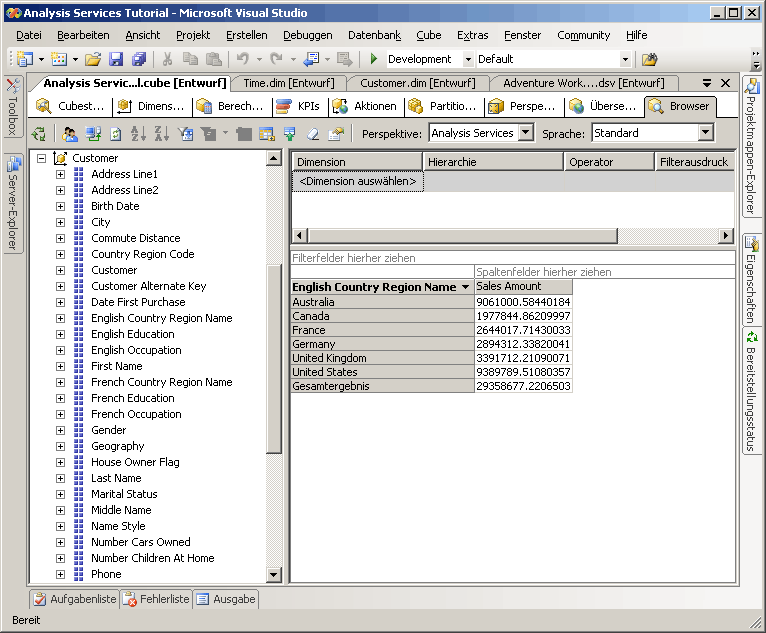The image size is (766, 633).
Task: Open the English Country Region Name filter arrow
Action: pos(465,287)
